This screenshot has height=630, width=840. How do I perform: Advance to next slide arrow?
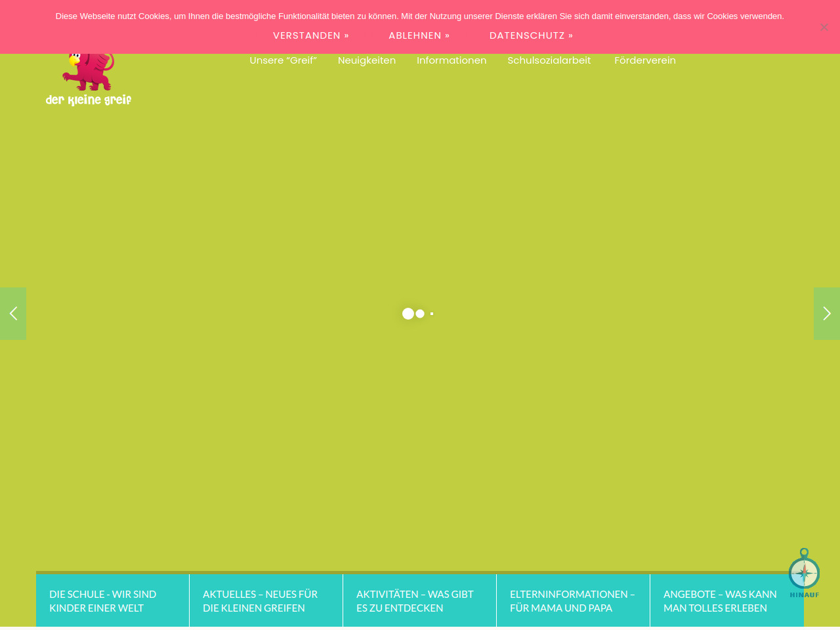(826, 314)
